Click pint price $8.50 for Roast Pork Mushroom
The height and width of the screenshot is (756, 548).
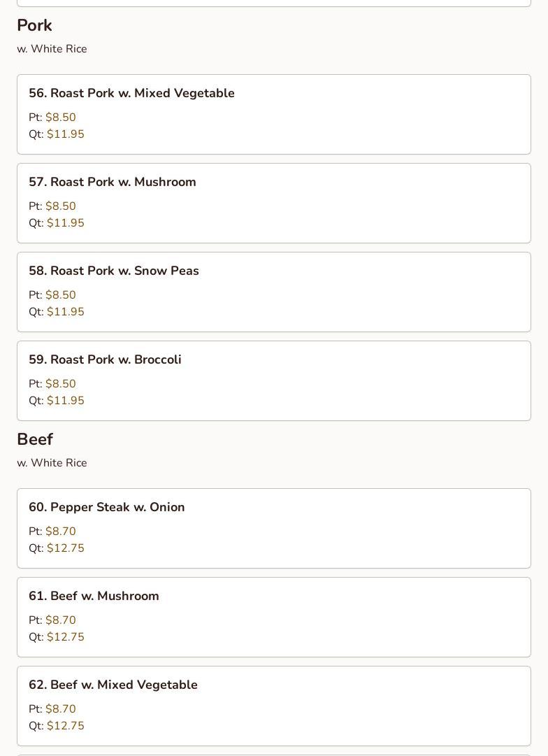coord(61,206)
